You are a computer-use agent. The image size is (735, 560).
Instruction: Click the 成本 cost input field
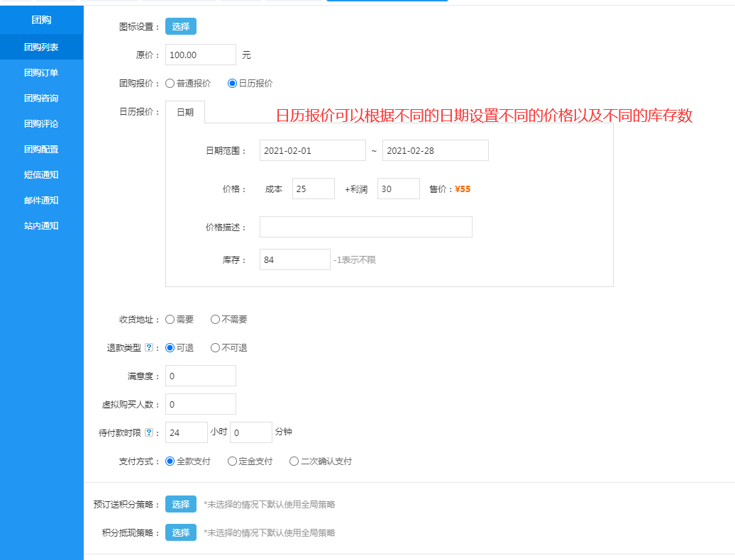(x=313, y=189)
